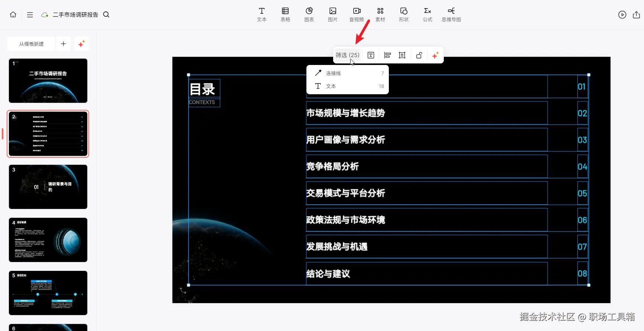Screen dimensions: 644x331
Task: Insert a table via 表格
Action: click(285, 14)
